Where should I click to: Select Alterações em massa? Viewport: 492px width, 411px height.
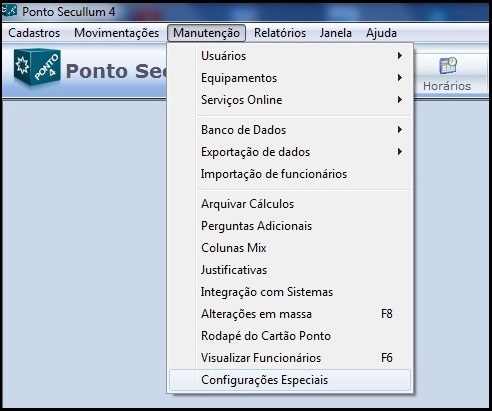(290, 314)
